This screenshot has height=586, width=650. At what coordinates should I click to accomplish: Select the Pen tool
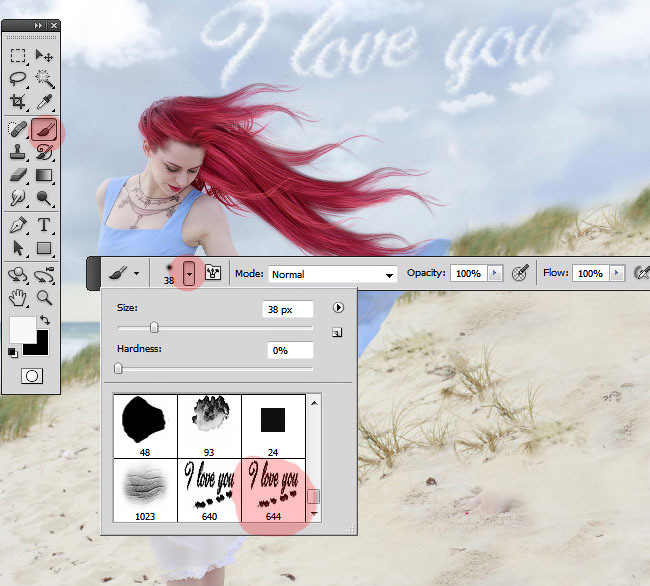pyautogui.click(x=18, y=225)
